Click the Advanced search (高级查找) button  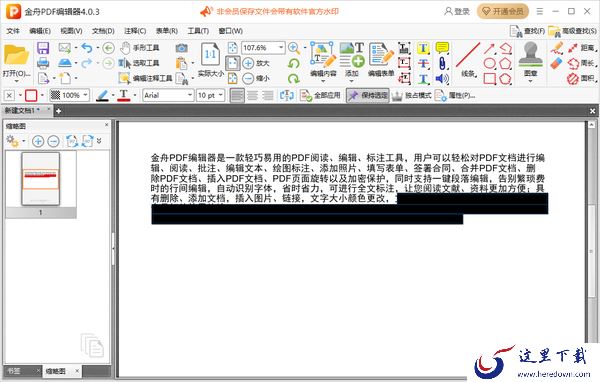coord(572,31)
